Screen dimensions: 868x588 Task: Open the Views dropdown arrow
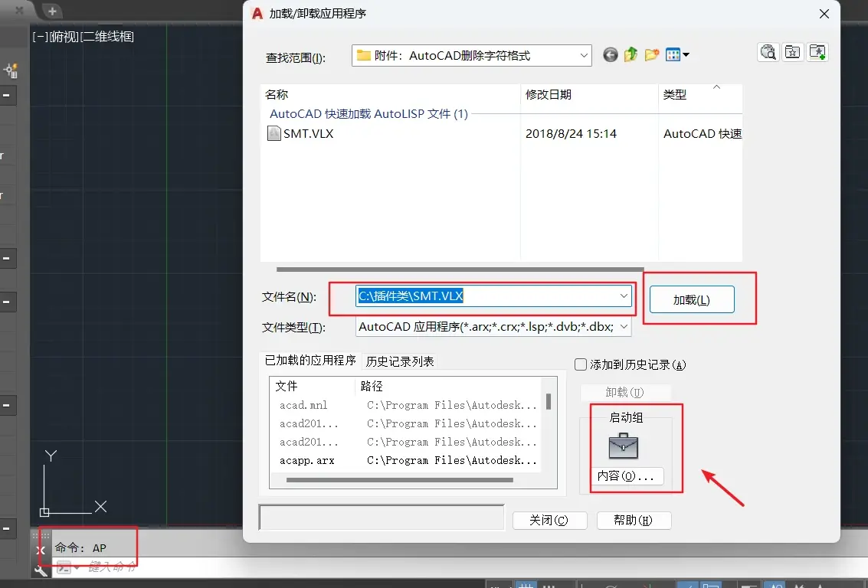pyautogui.click(x=686, y=55)
